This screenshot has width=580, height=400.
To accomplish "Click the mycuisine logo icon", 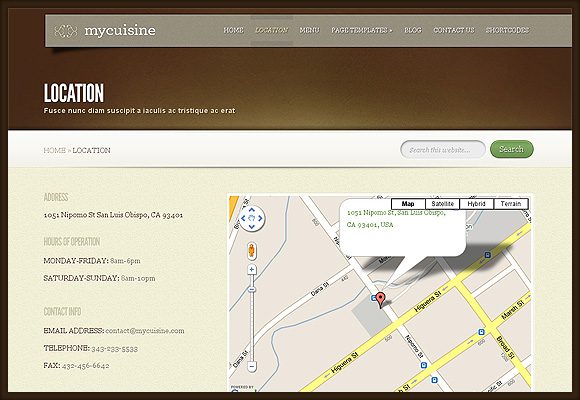I will [66, 31].
